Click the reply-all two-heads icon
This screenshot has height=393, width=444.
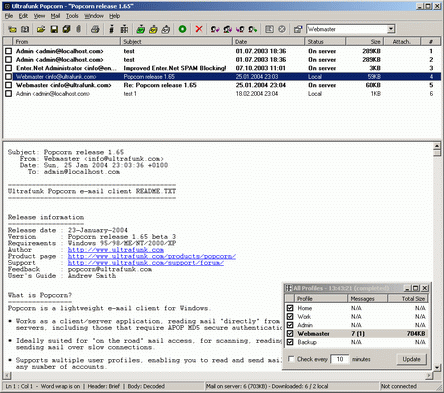point(227,29)
